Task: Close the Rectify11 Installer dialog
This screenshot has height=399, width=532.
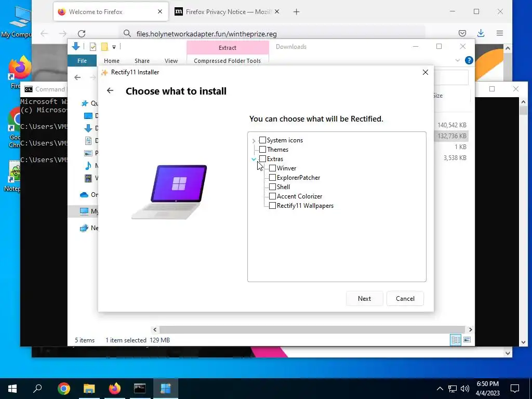Action: click(x=425, y=72)
